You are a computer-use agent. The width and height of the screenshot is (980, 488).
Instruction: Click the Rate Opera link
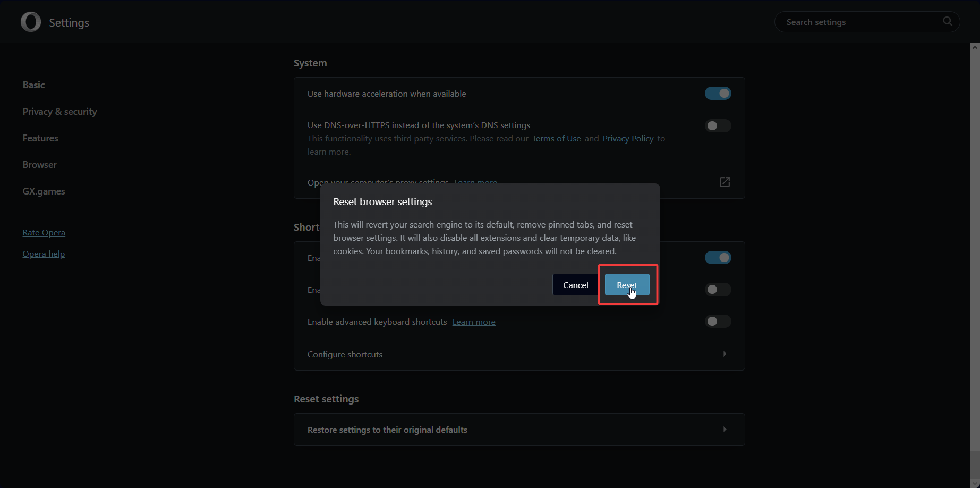(44, 233)
